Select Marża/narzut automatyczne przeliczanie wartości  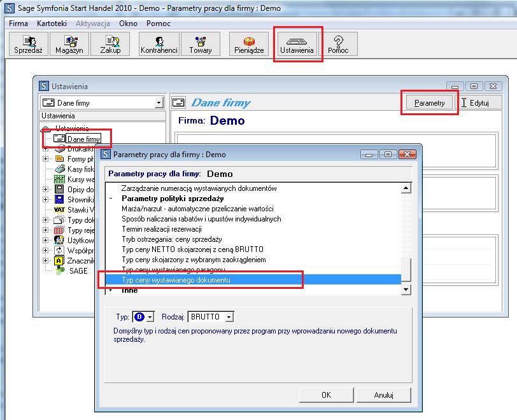(x=197, y=209)
